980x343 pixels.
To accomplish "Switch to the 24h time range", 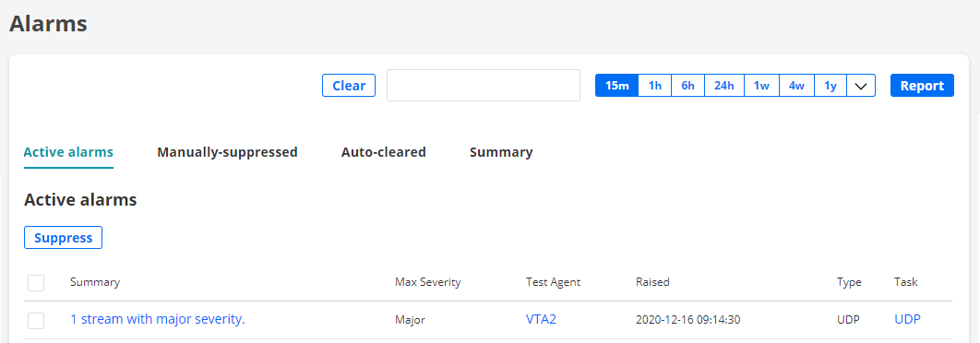I will pos(724,86).
